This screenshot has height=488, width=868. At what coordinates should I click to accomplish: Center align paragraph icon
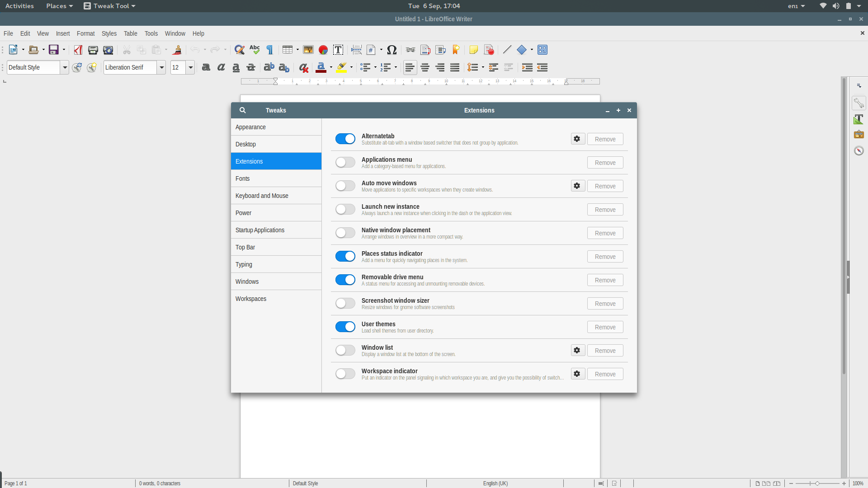coord(425,67)
